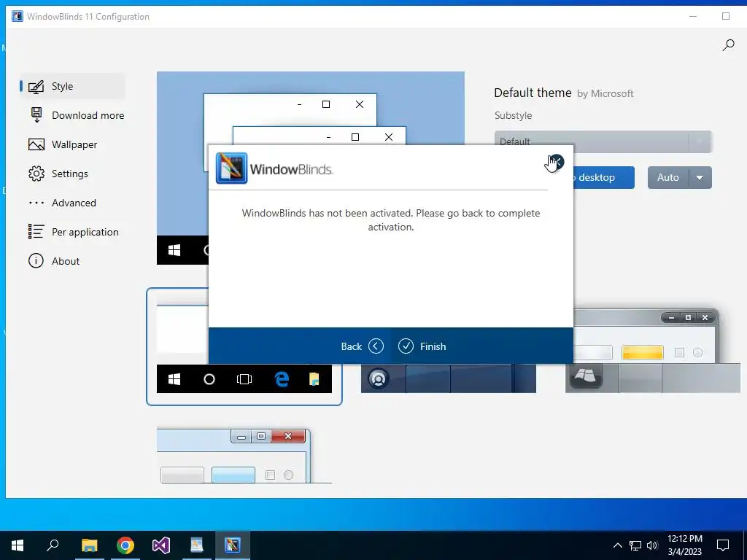Click the network tray icon
747x560 pixels.
635,545
